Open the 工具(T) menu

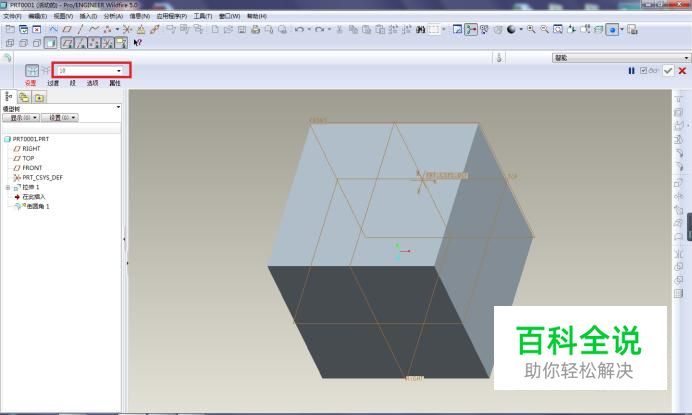pos(203,16)
